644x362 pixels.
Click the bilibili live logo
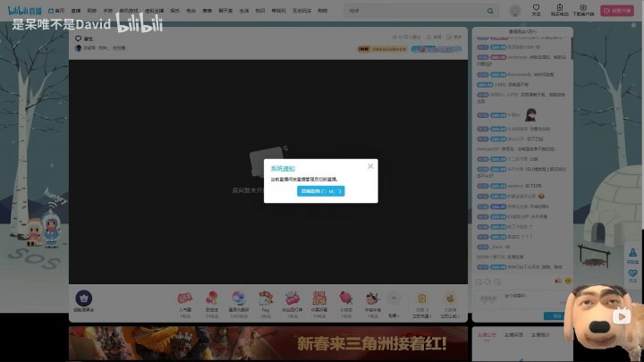pyautogui.click(x=25, y=11)
